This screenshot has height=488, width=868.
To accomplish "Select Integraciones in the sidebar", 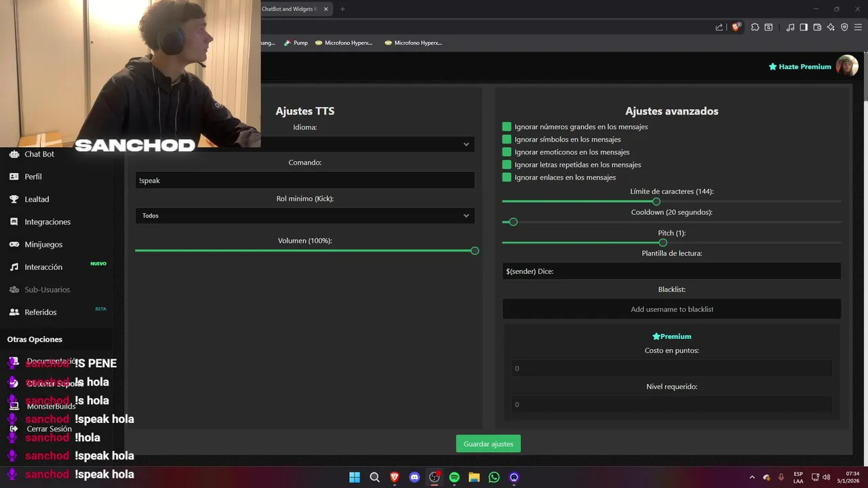I will click(47, 222).
